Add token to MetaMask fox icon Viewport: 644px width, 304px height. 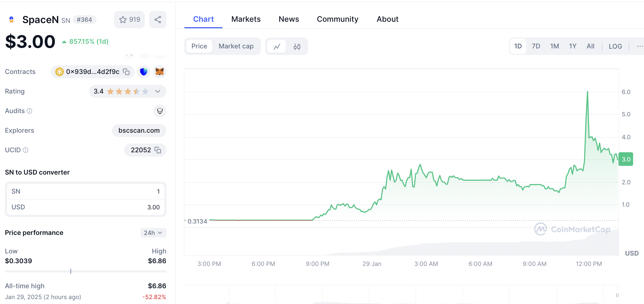tap(160, 72)
